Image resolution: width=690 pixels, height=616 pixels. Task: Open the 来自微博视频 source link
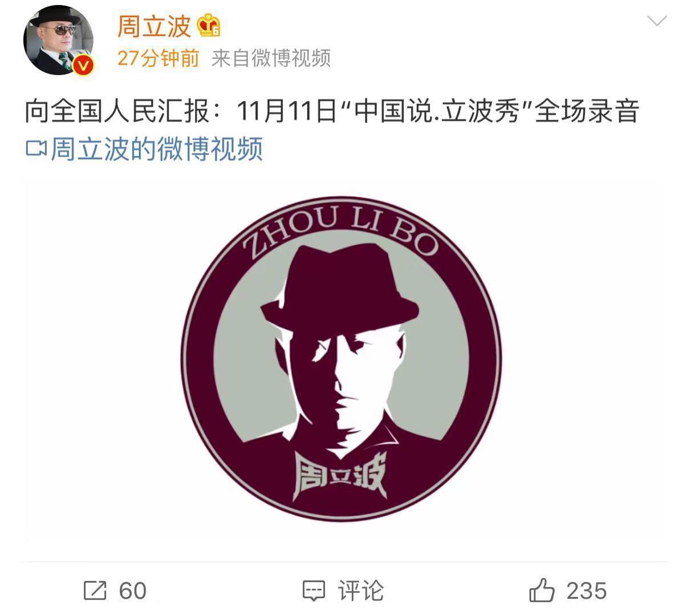pos(271,58)
